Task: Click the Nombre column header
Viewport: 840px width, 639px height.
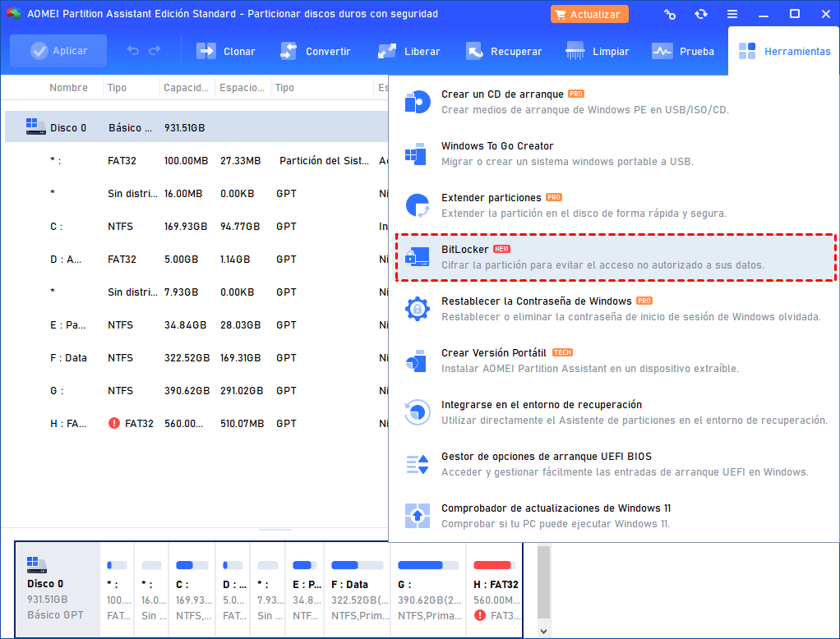Action: 68,88
